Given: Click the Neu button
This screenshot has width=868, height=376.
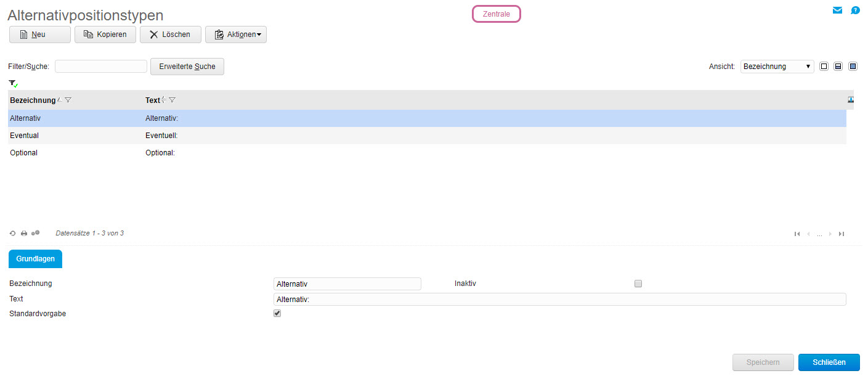Looking at the screenshot, I should pyautogui.click(x=40, y=35).
